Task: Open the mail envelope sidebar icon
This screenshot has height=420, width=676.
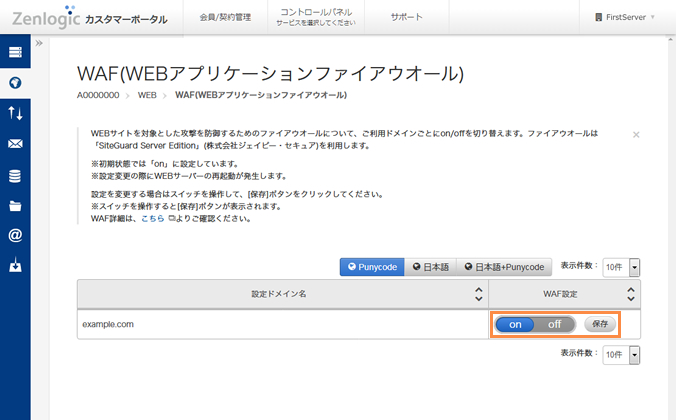Action: [x=15, y=144]
